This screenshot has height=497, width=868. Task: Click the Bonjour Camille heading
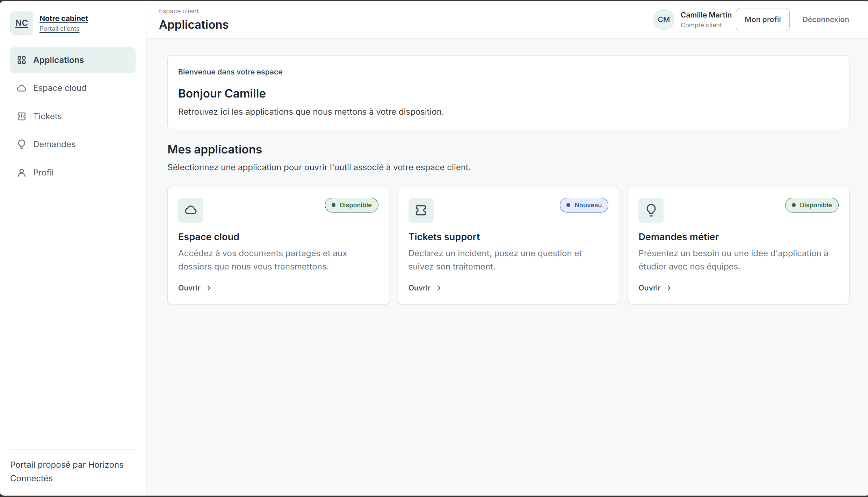(x=222, y=94)
